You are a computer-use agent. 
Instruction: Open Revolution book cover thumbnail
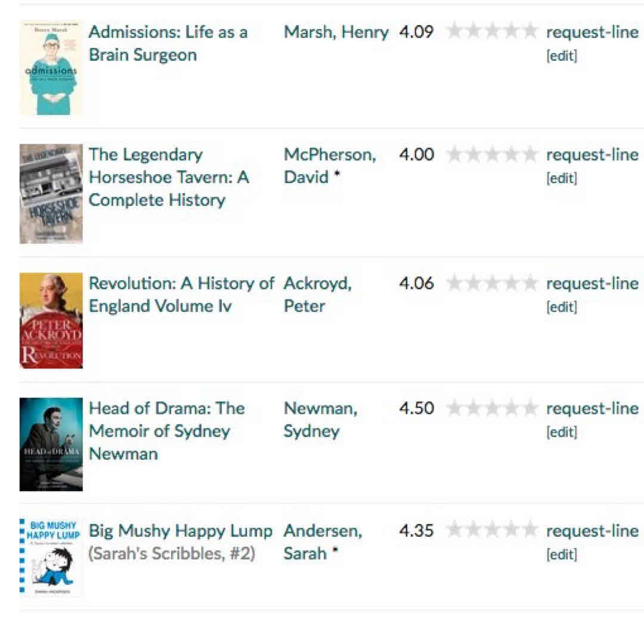(51, 320)
